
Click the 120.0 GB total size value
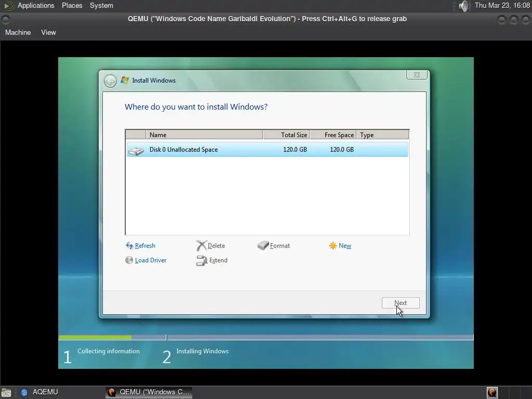[x=295, y=150]
